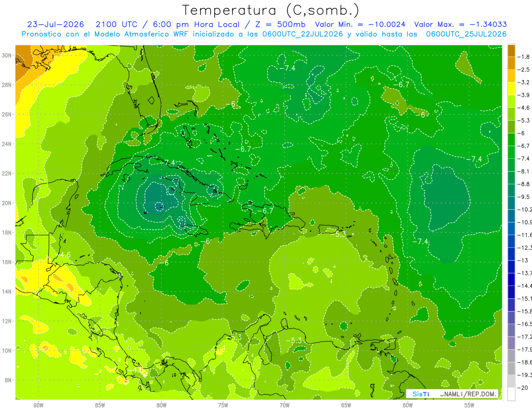The height and width of the screenshot is (411, 532).
Task: Click the legend value '-1.8'
Action: click(x=524, y=57)
